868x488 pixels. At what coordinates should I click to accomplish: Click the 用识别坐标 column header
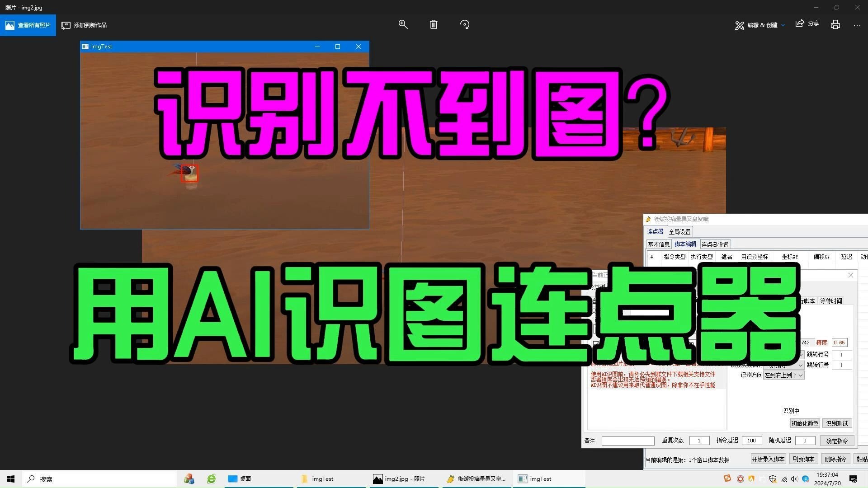click(755, 257)
